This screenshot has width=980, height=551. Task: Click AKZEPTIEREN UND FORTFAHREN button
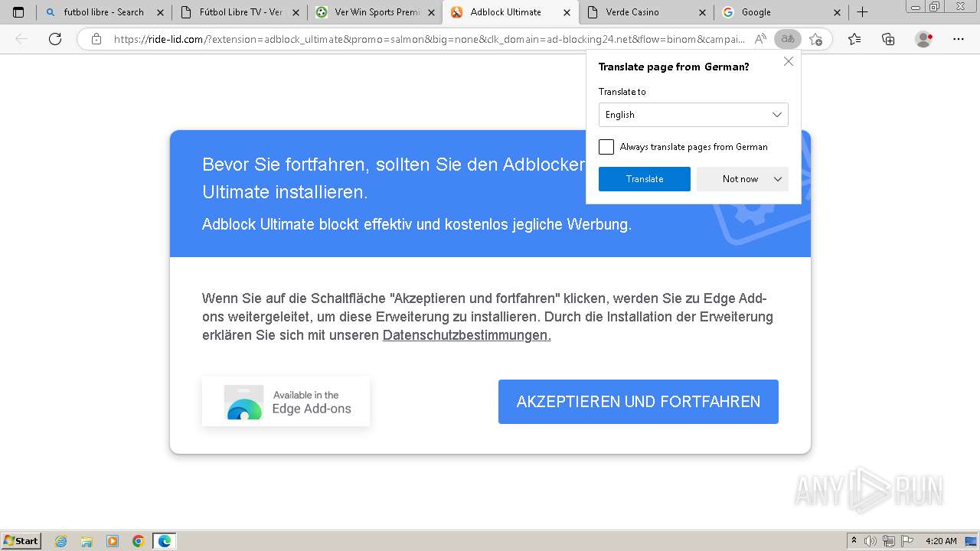click(639, 402)
